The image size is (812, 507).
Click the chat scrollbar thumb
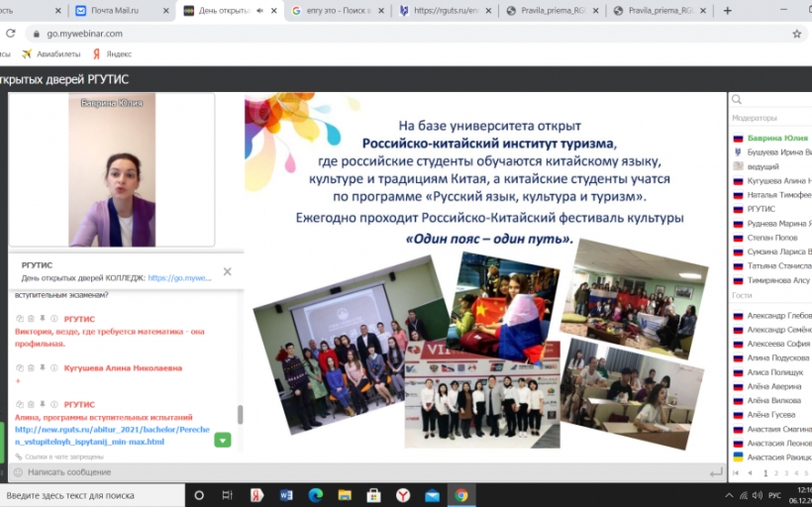[240, 414]
